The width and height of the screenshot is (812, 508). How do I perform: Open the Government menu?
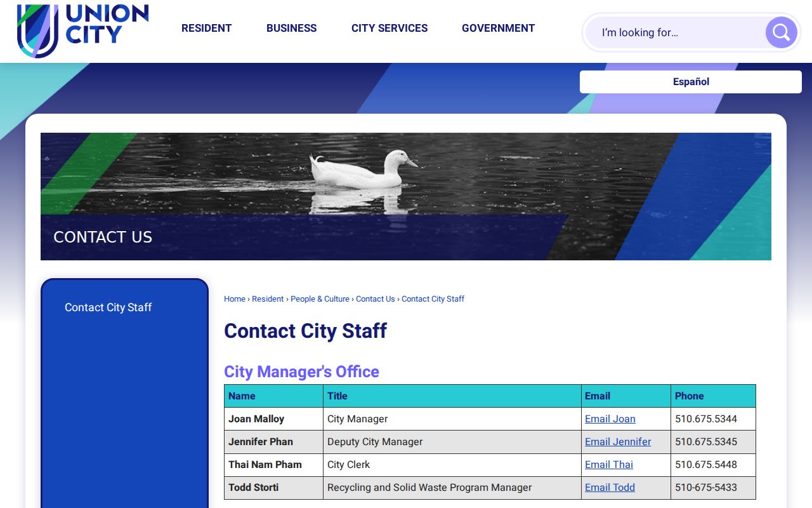(498, 28)
